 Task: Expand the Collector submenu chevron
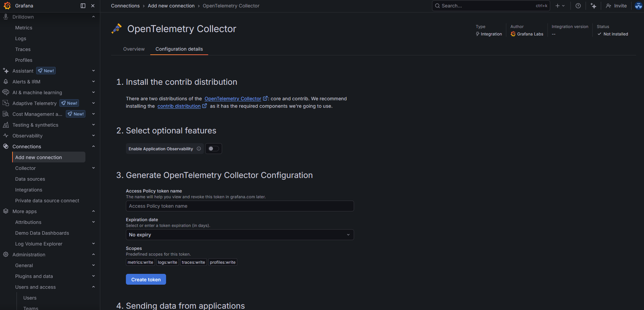[x=93, y=168]
